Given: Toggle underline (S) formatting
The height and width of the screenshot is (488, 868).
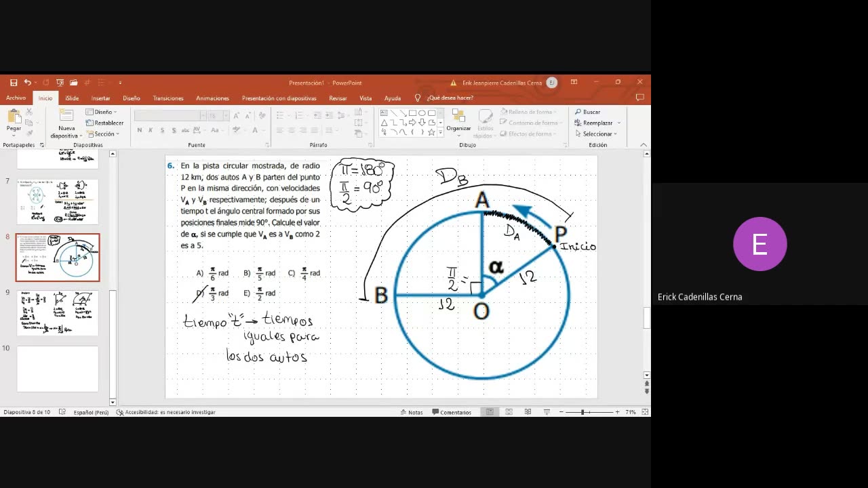Looking at the screenshot, I should click(x=162, y=130).
